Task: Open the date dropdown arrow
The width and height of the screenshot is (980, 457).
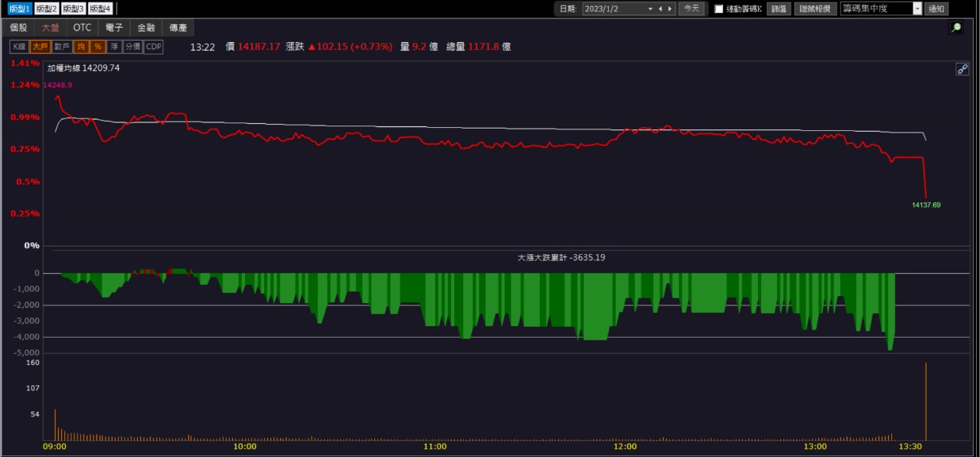Action: [x=650, y=8]
